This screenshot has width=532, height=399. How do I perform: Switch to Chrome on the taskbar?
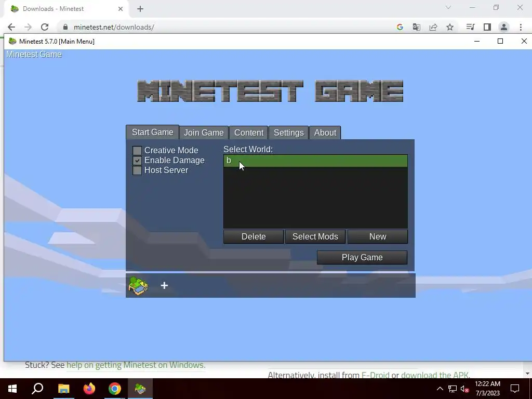(x=115, y=389)
